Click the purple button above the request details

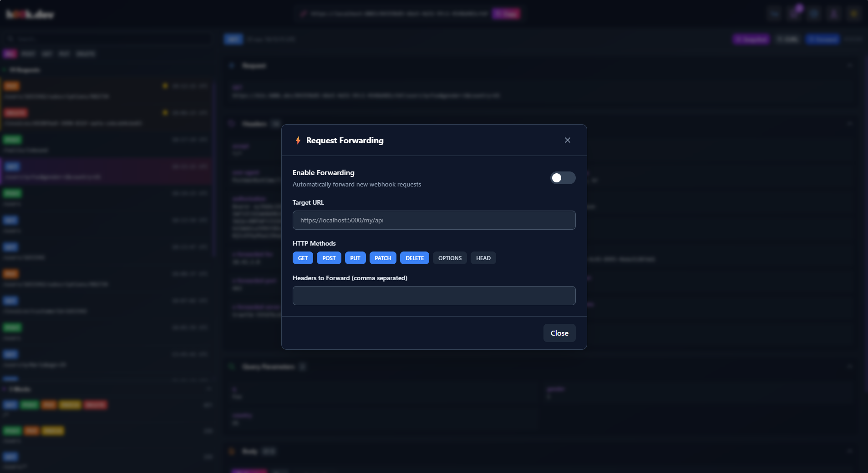[x=750, y=39]
